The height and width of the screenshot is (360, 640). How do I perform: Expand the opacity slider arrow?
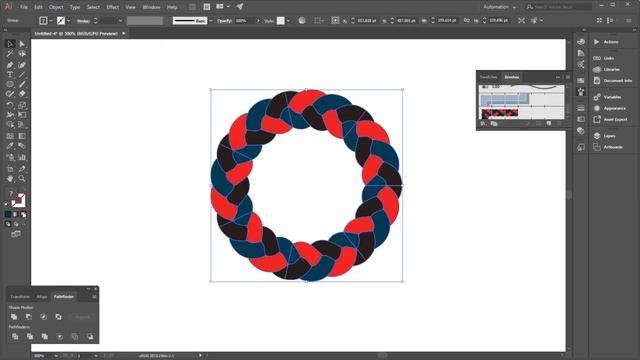click(258, 20)
